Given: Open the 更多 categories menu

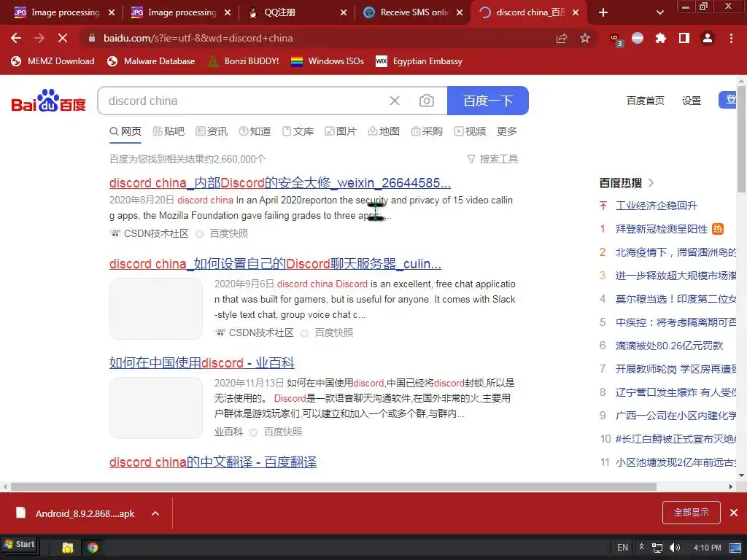Looking at the screenshot, I should click(x=507, y=131).
